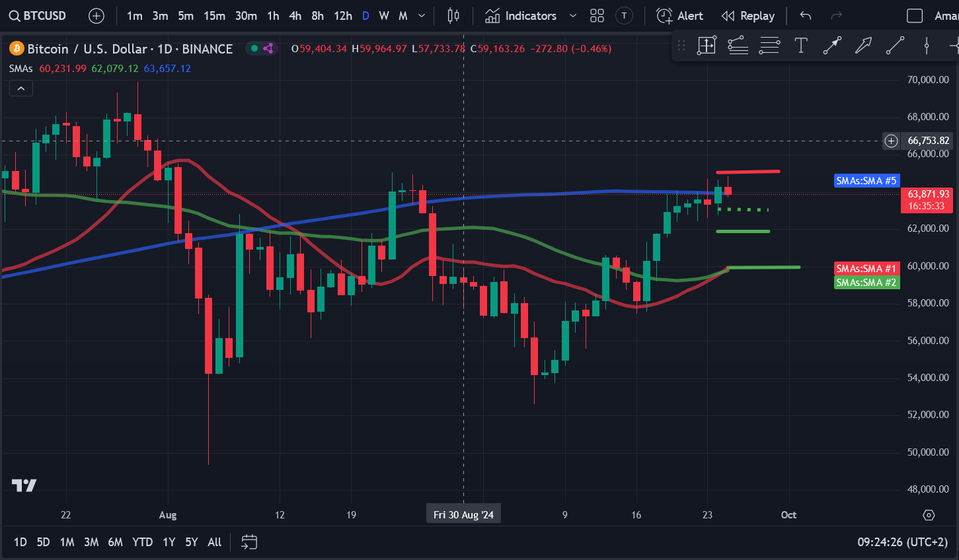Switch to the 1h interval
Viewport: 959px width, 560px height.
[273, 16]
